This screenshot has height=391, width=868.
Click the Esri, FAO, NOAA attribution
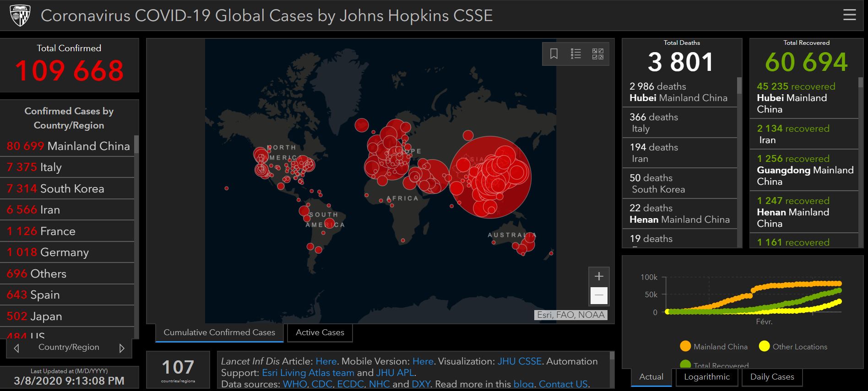click(571, 315)
